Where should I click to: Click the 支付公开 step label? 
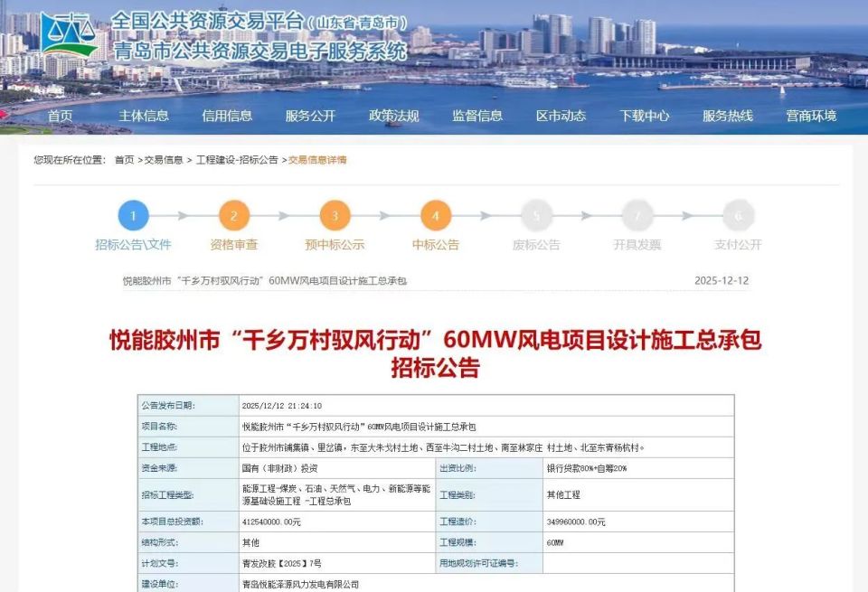(x=739, y=245)
